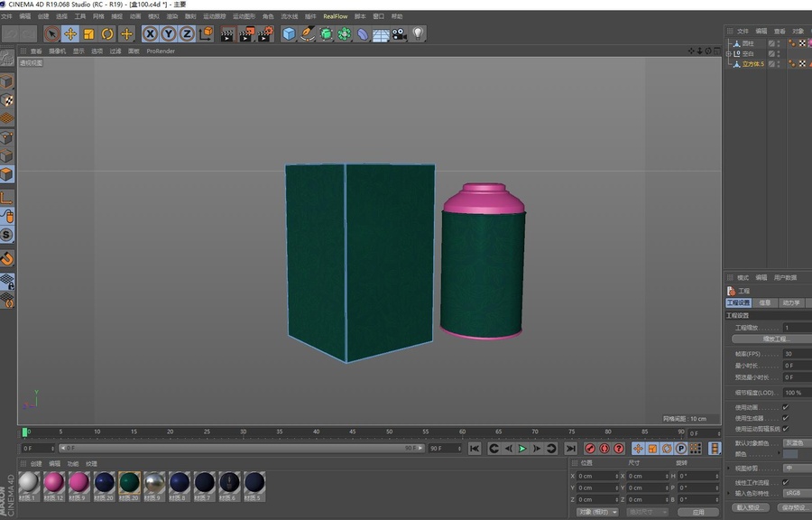Toggle the Y axis lock
Screen dimensions: 812x520
tap(169, 34)
